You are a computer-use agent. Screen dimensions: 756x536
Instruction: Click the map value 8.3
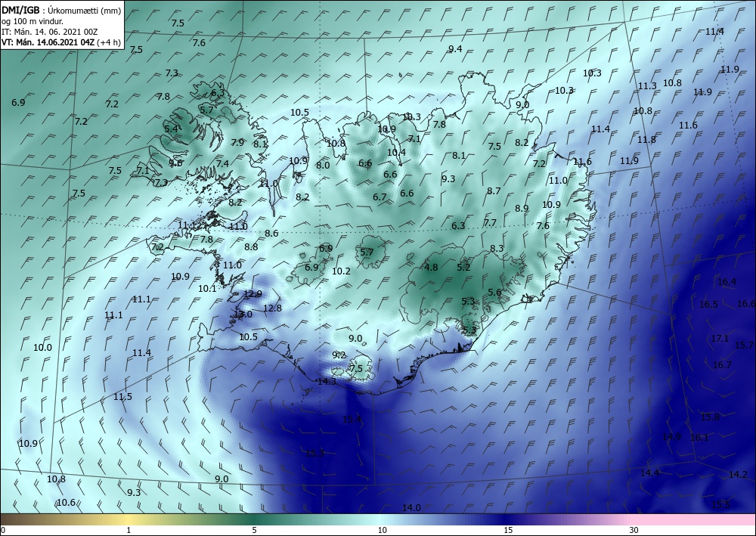497,248
